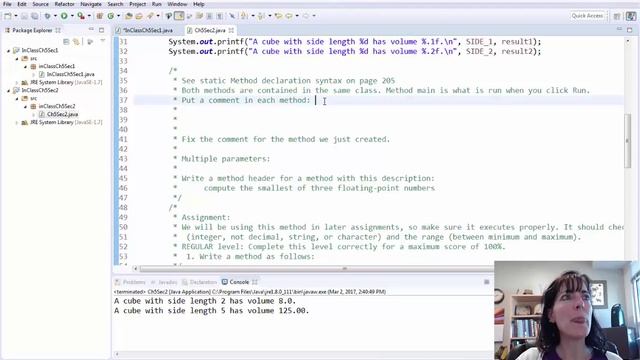Click the Last Edit Location icon
The image size is (640, 360).
[278, 16]
